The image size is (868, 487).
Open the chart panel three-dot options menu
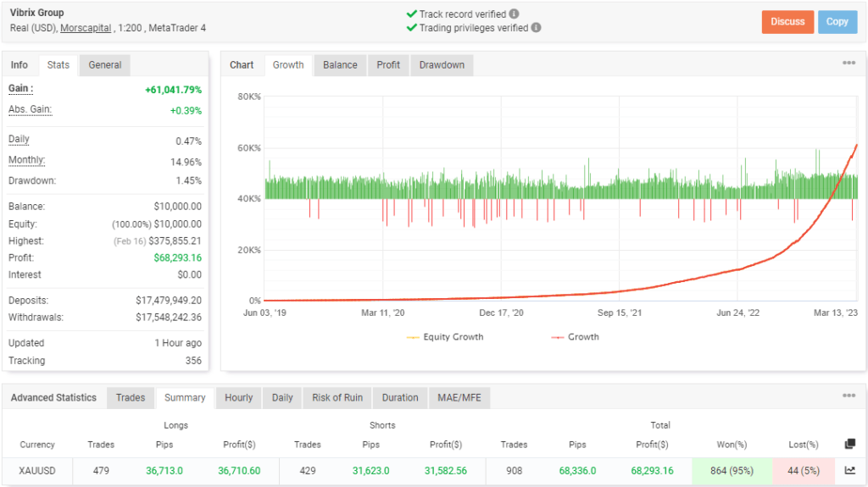tap(849, 64)
